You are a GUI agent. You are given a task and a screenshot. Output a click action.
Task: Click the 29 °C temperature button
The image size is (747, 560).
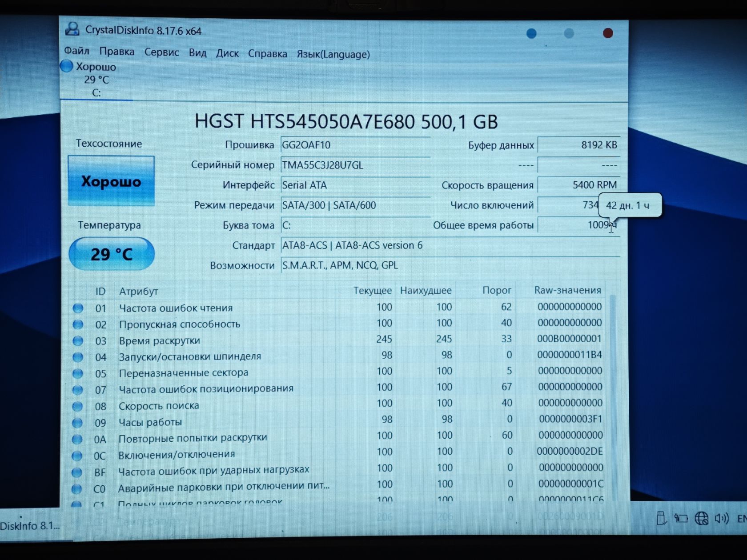point(112,254)
